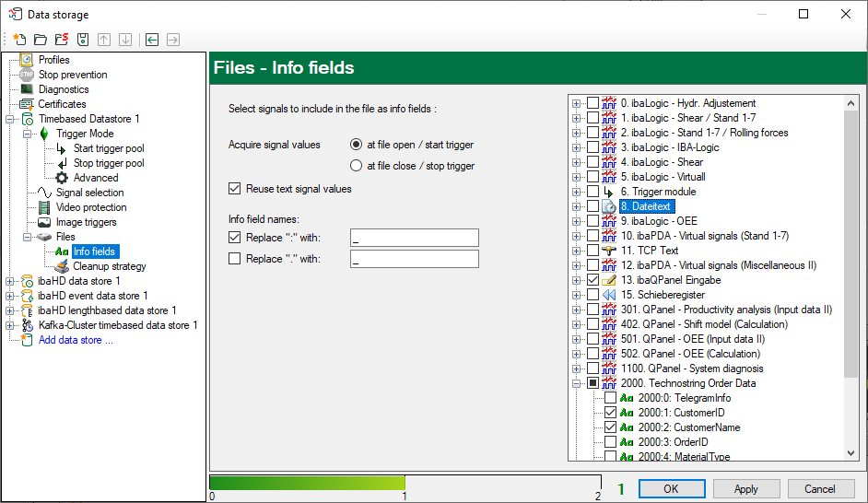Click the green left arrow toolbar icon
The image size is (868, 503).
pyautogui.click(x=151, y=40)
